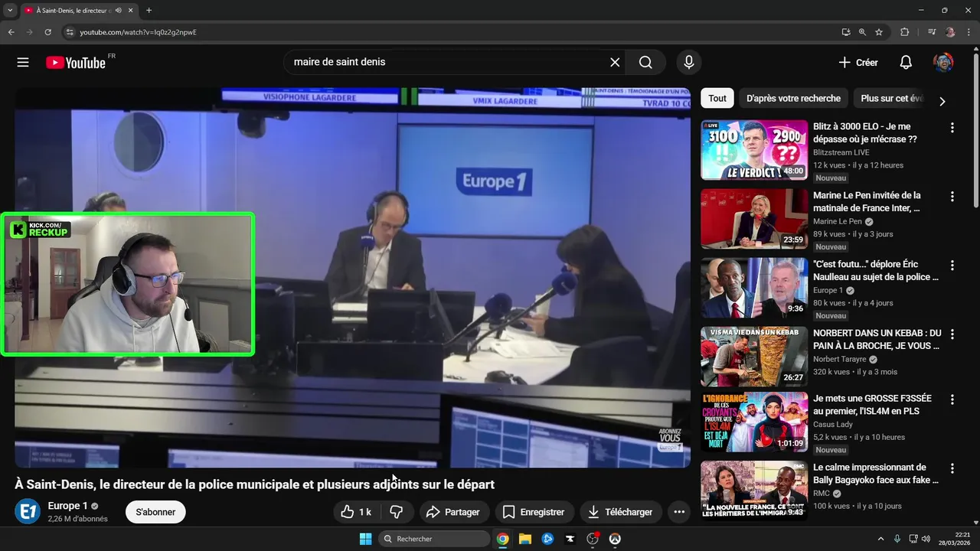Screen dimensions: 980x551
Task: Show more filter chips with right chevron
Action: point(942,101)
